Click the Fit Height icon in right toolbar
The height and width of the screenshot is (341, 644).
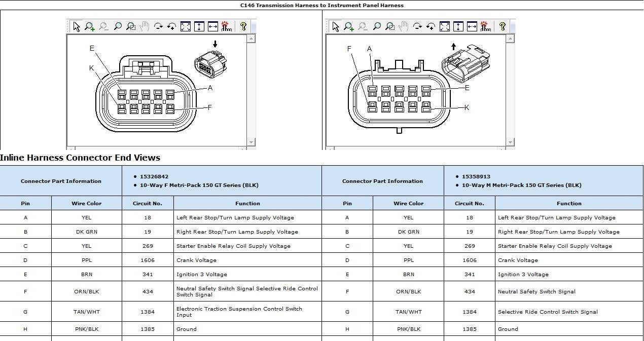point(458,25)
